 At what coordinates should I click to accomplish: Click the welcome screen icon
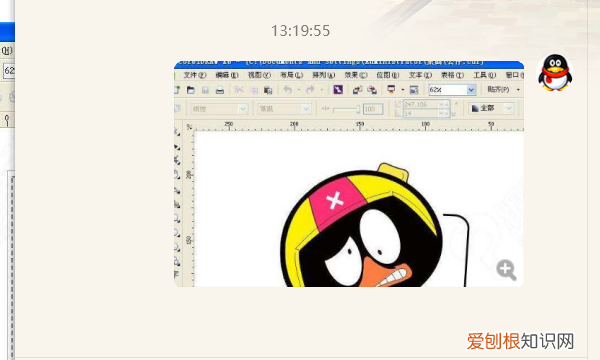pyautogui.click(x=414, y=90)
